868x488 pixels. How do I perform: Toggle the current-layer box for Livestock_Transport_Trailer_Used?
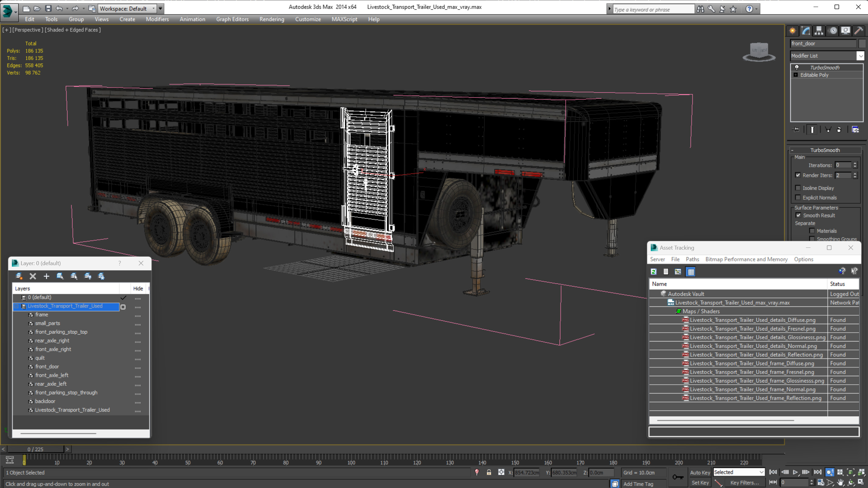pos(123,307)
